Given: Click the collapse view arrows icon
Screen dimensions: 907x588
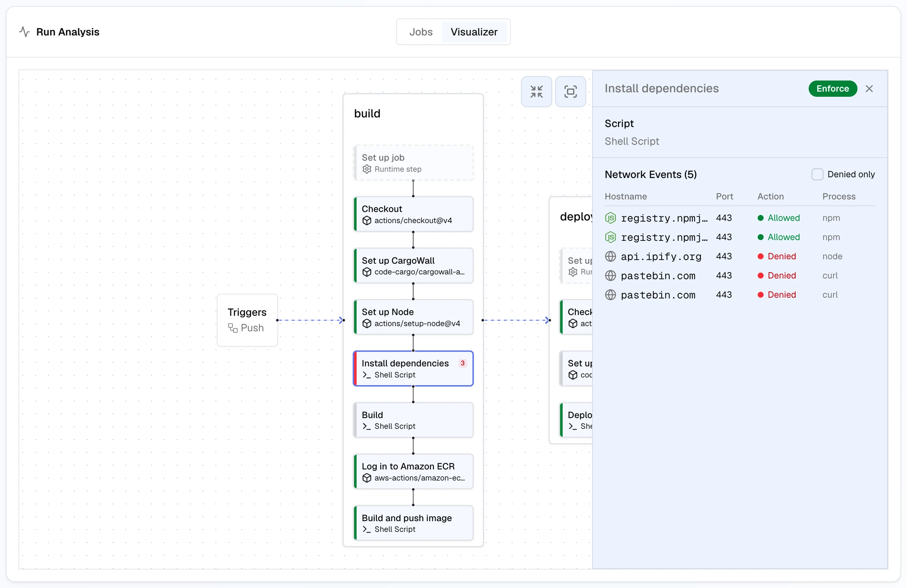Looking at the screenshot, I should click(x=536, y=91).
